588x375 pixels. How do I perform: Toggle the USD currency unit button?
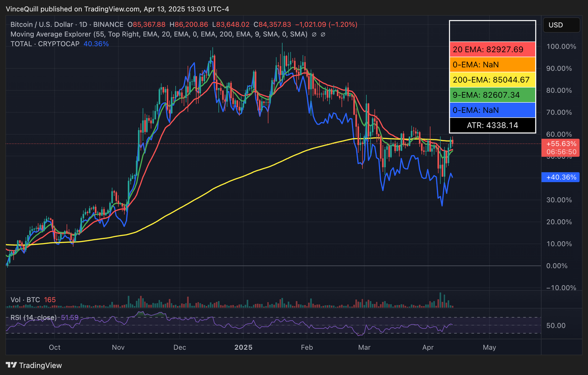coord(561,25)
